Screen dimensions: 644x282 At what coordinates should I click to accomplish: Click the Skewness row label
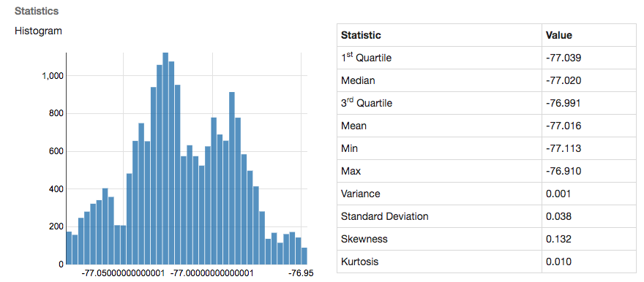(x=364, y=239)
